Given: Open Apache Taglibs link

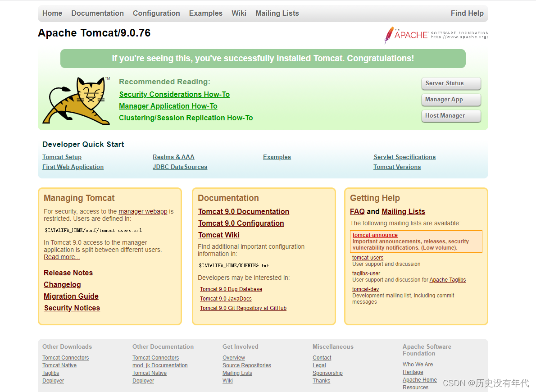Looking at the screenshot, I should [447, 280].
